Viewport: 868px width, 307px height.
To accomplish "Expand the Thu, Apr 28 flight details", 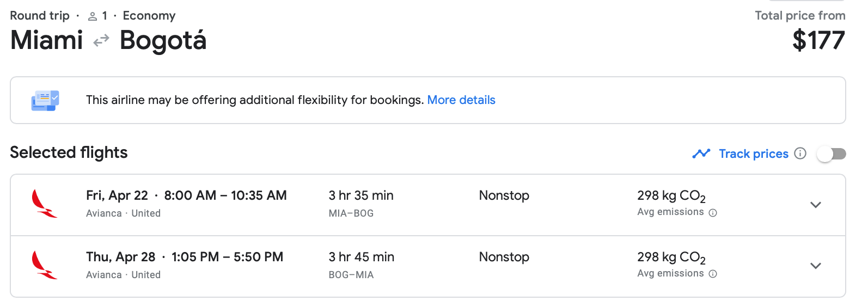I will [815, 266].
